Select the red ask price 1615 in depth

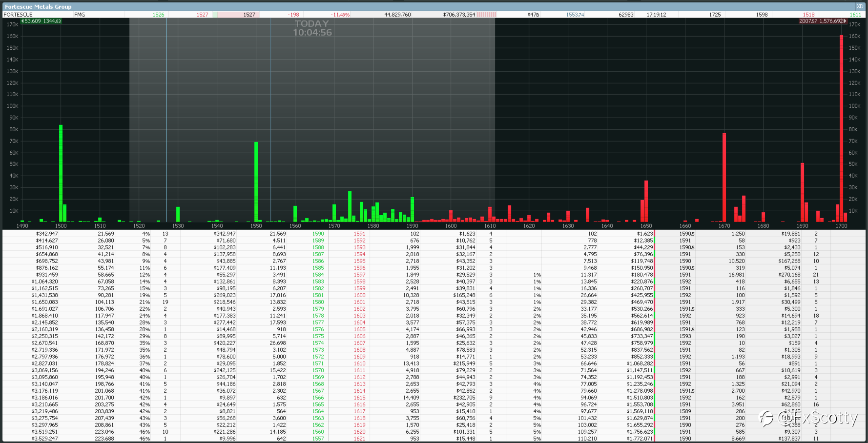(359, 398)
